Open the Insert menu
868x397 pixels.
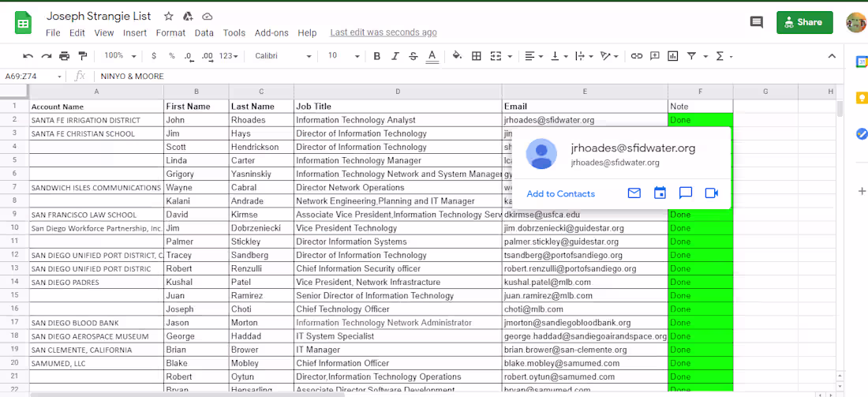135,32
